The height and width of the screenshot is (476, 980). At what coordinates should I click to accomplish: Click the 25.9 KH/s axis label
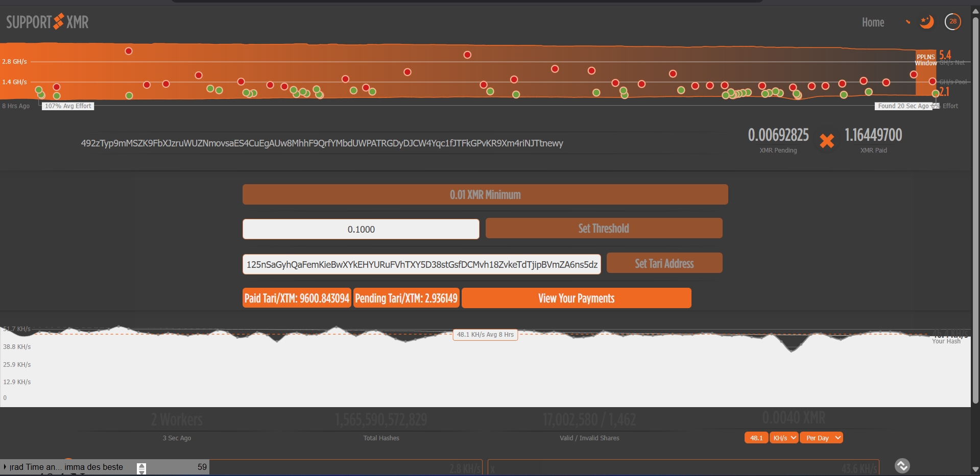pos(17,365)
